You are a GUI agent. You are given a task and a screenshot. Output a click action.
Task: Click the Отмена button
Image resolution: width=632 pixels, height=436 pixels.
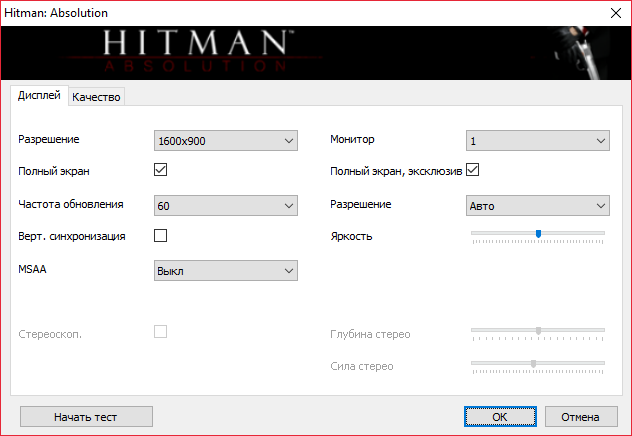(x=581, y=417)
